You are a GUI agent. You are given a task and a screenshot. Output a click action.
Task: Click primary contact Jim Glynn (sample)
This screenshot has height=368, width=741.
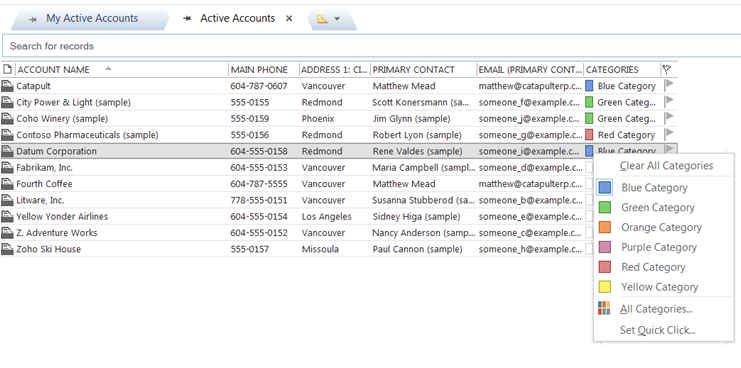click(x=411, y=119)
